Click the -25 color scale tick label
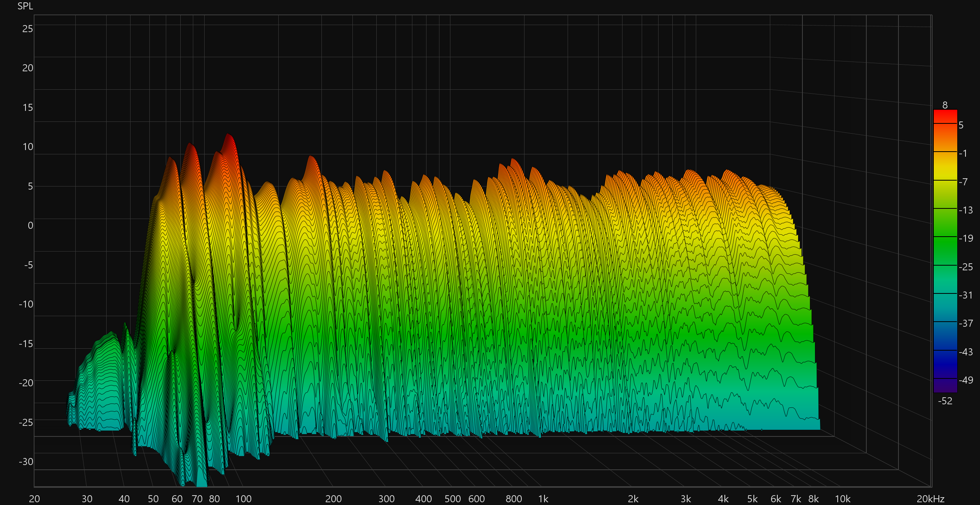The width and height of the screenshot is (980, 505). [x=965, y=267]
